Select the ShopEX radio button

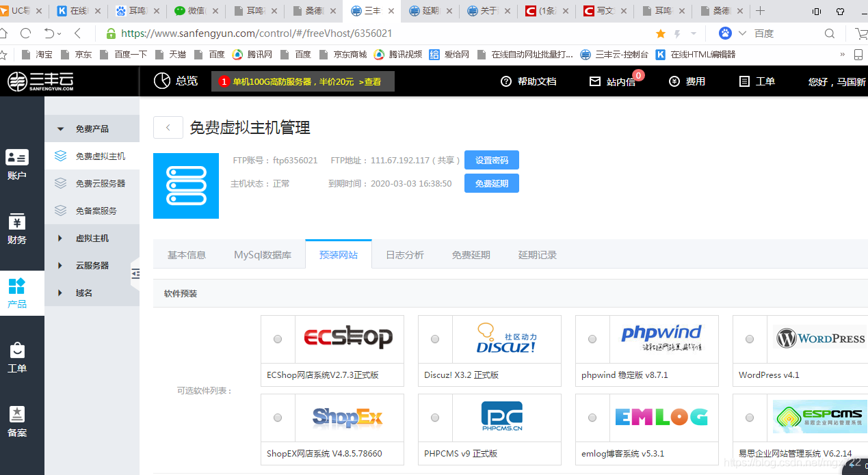point(278,418)
